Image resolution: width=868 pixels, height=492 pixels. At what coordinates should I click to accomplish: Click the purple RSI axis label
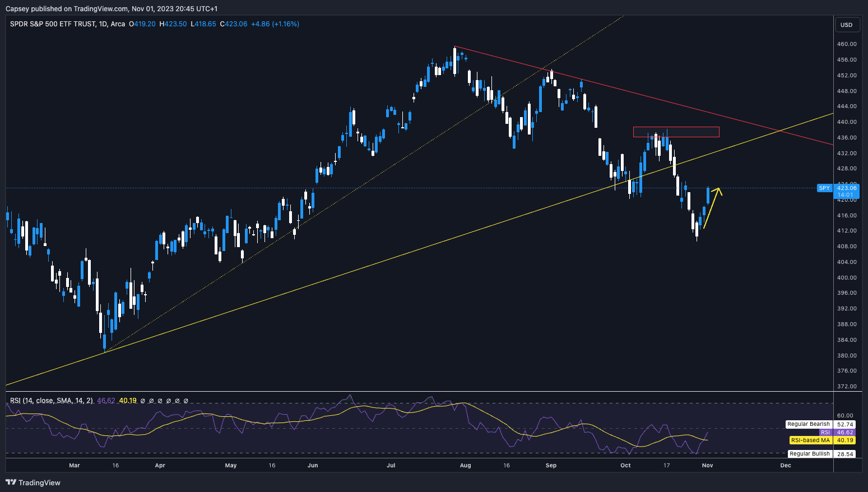[x=825, y=433]
